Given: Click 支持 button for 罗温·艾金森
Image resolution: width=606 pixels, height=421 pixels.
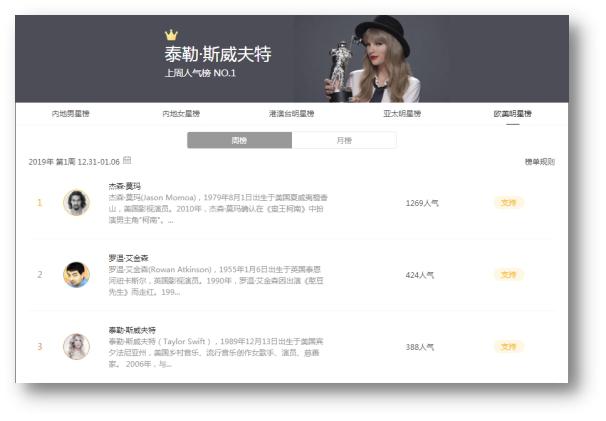Looking at the screenshot, I should tap(509, 275).
